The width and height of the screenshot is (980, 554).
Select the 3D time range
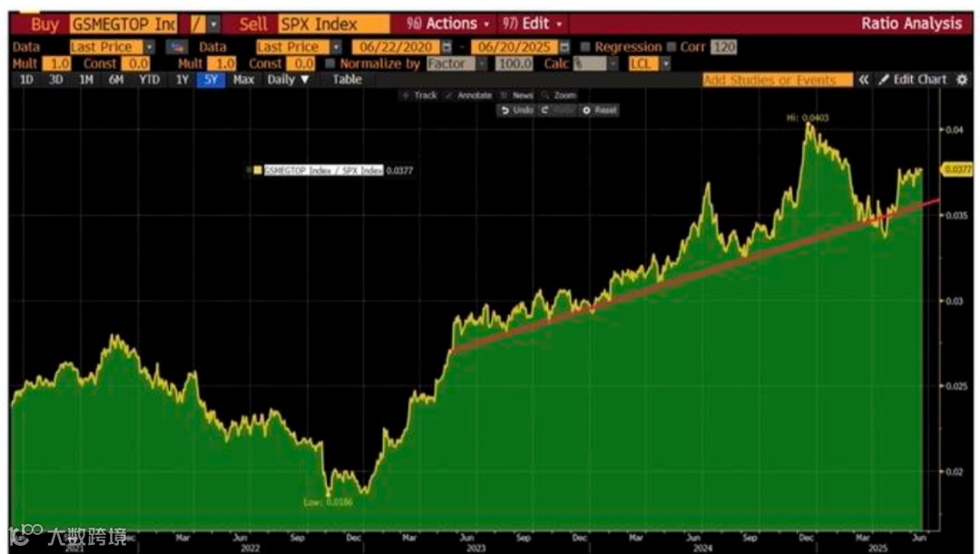coord(56,79)
